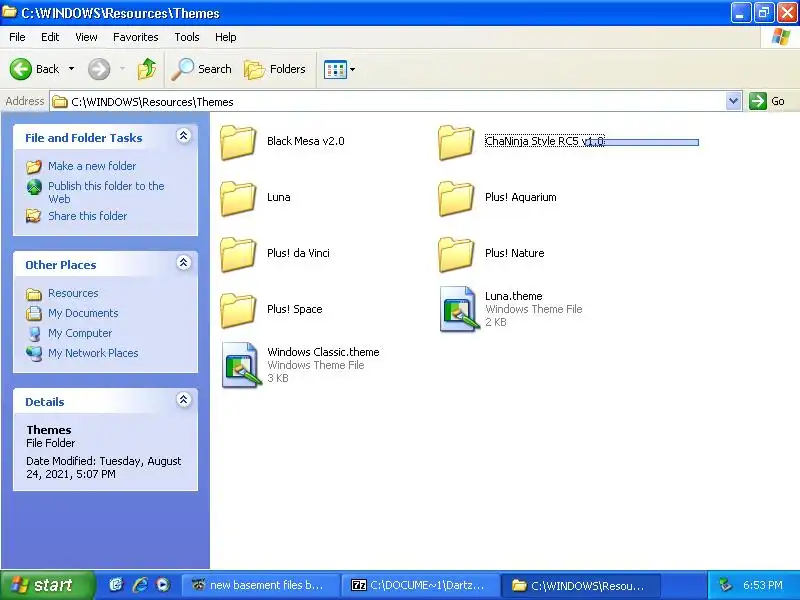Viewport: 800px width, 600px height.
Task: Click the Share this folder icon
Action: (x=34, y=216)
